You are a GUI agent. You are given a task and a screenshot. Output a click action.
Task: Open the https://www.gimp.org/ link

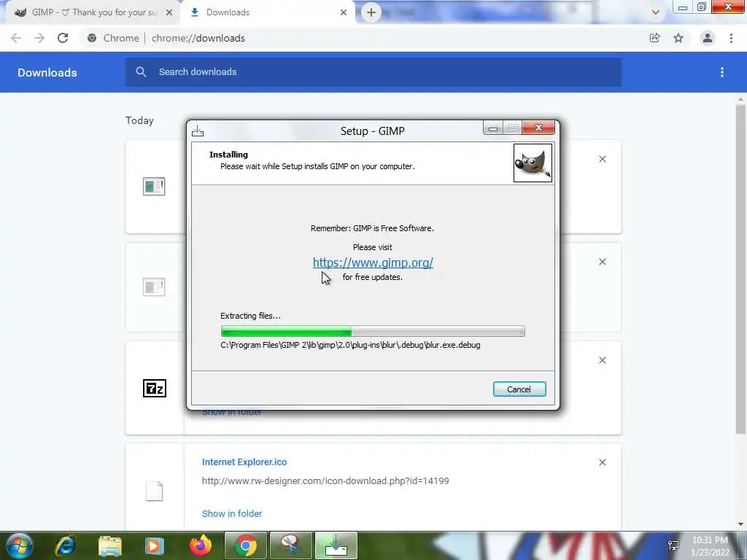click(x=373, y=262)
